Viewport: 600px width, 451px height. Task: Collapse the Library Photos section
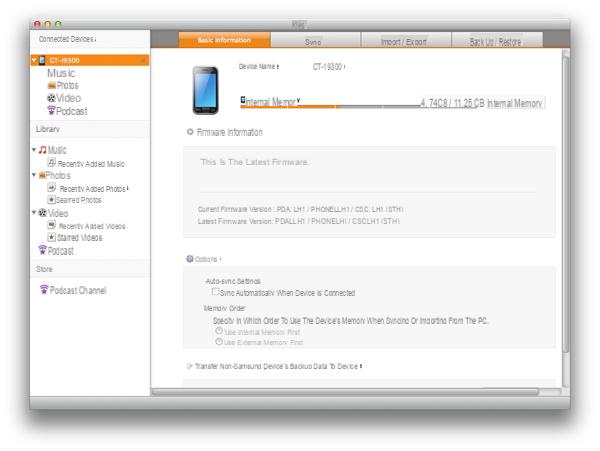34,175
